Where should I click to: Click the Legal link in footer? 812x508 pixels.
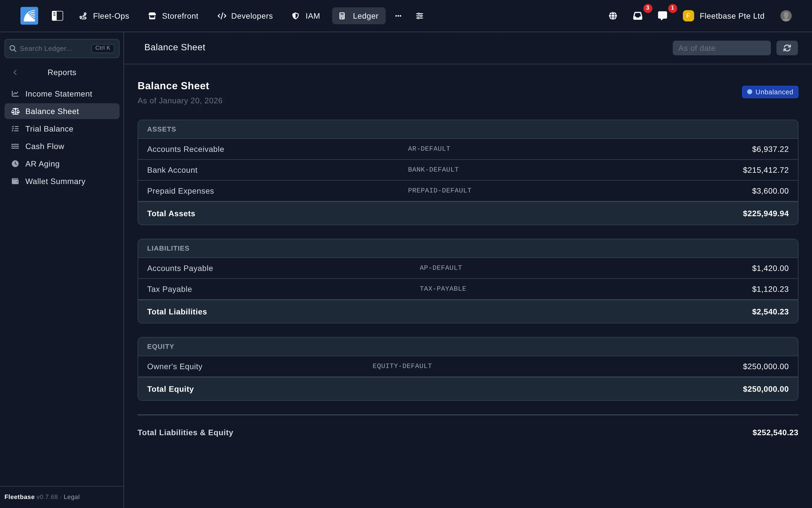(x=71, y=497)
